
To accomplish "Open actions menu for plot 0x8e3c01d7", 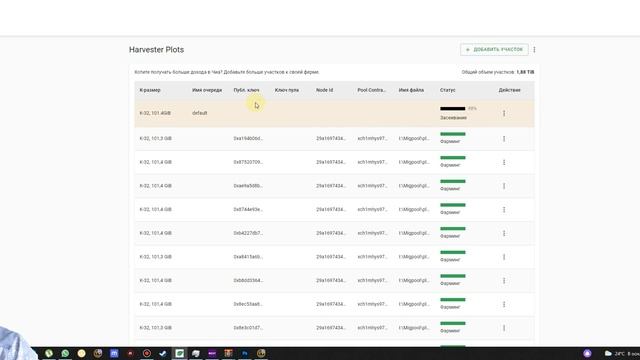I will tap(504, 328).
